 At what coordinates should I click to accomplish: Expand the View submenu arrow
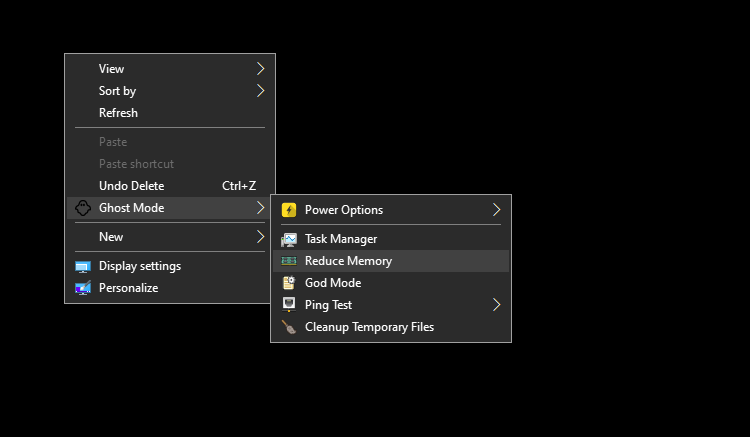pos(260,69)
